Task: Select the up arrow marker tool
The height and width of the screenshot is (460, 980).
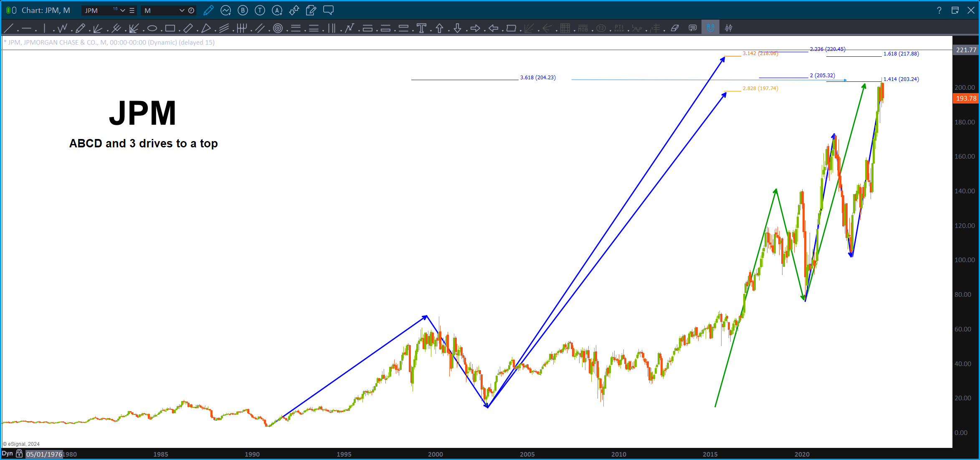Action: (x=439, y=28)
